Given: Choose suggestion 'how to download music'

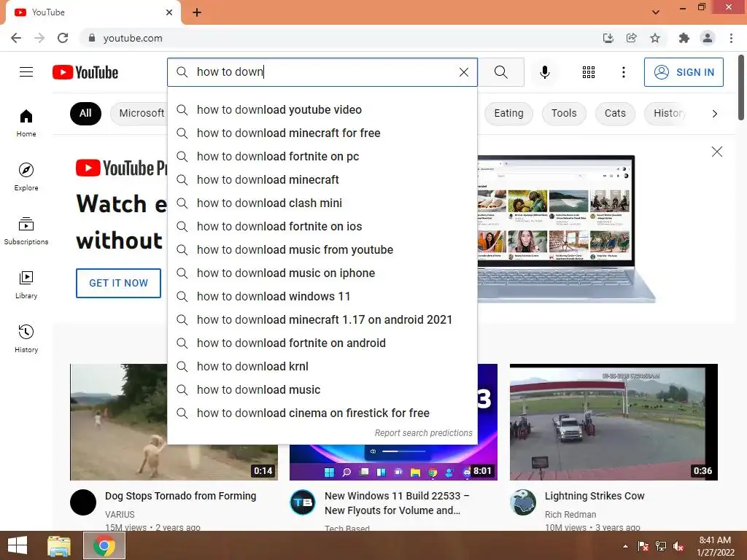Looking at the screenshot, I should 322,389.
